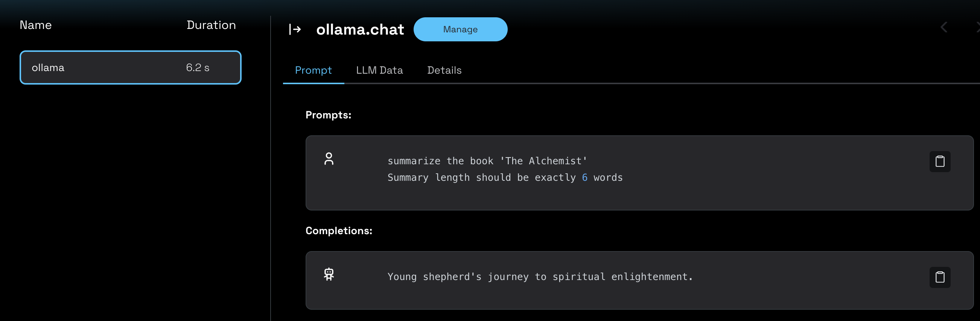Sort spans by the Duration column header

211,25
